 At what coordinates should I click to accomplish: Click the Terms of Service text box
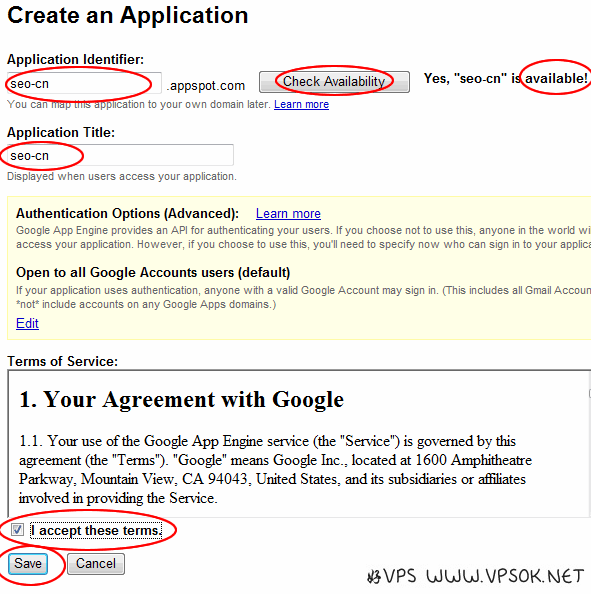[299, 443]
